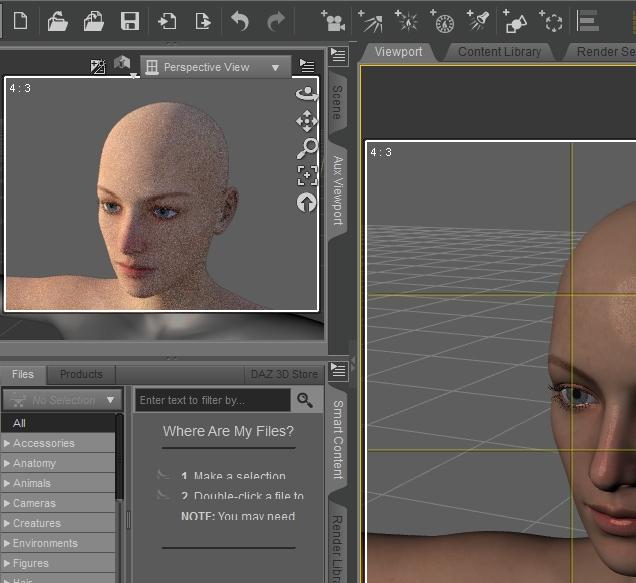Open a scene file from toolbar

[57, 21]
